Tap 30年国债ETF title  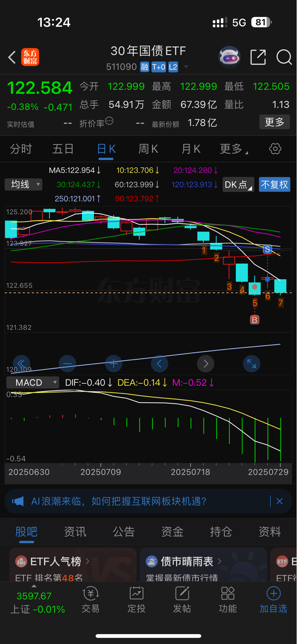148,51
